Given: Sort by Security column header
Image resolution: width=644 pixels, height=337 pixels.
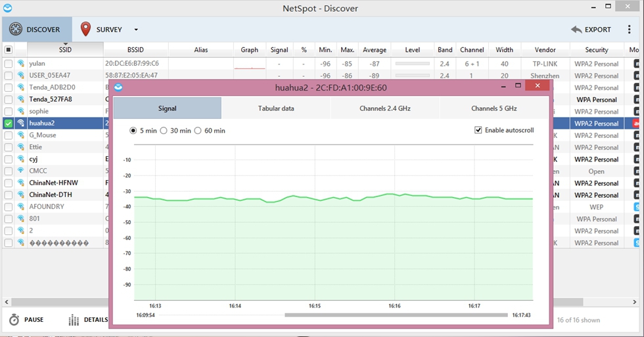Looking at the screenshot, I should tap(597, 50).
